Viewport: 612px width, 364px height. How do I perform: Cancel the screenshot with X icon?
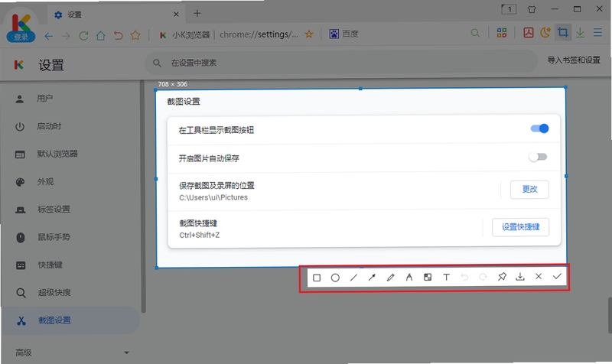pyautogui.click(x=539, y=276)
